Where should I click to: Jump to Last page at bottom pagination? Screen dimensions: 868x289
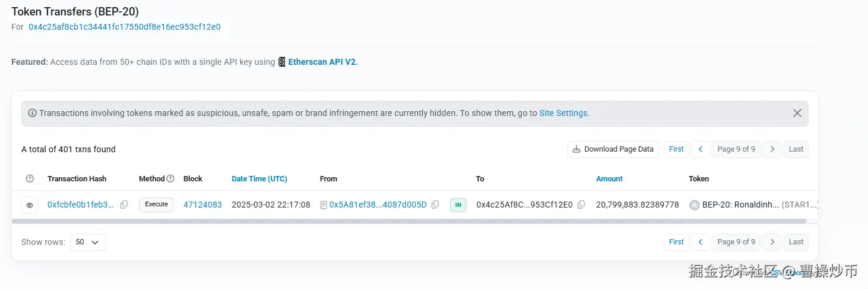[796, 242]
